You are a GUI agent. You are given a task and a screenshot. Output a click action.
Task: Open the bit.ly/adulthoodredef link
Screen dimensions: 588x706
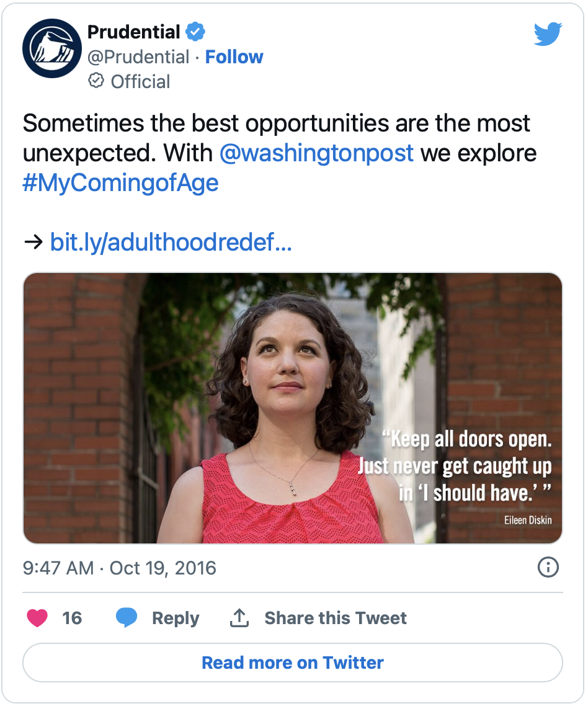(171, 242)
